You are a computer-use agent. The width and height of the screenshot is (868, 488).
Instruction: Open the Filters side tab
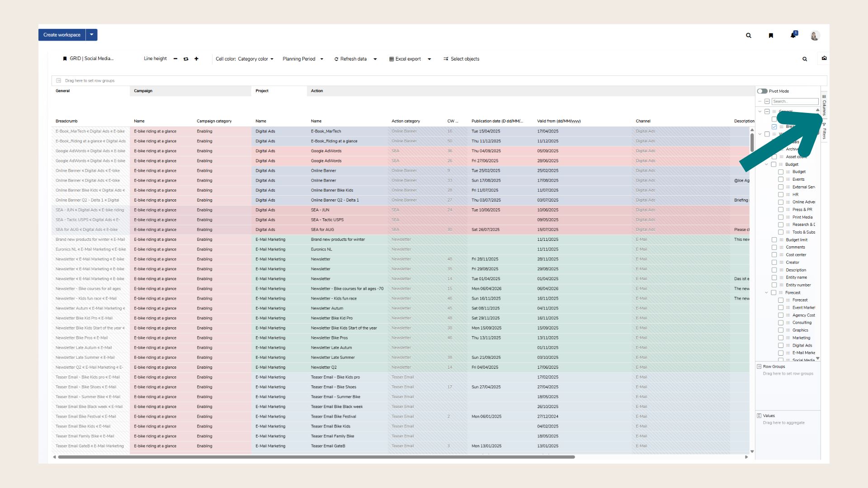point(824,131)
